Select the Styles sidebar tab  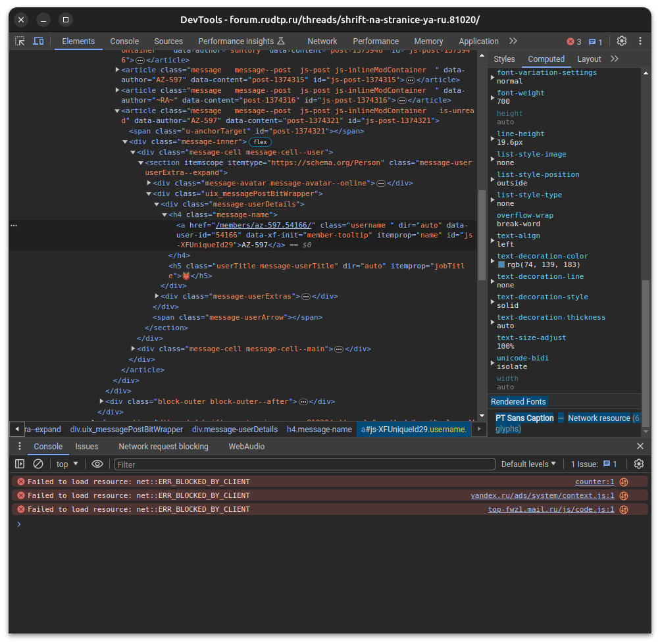click(x=504, y=59)
